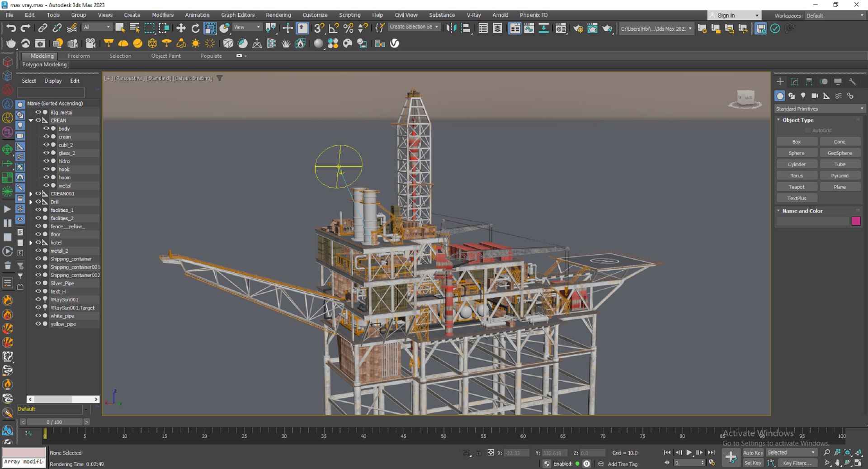
Task: Open the Modifiers menu
Action: [163, 15]
